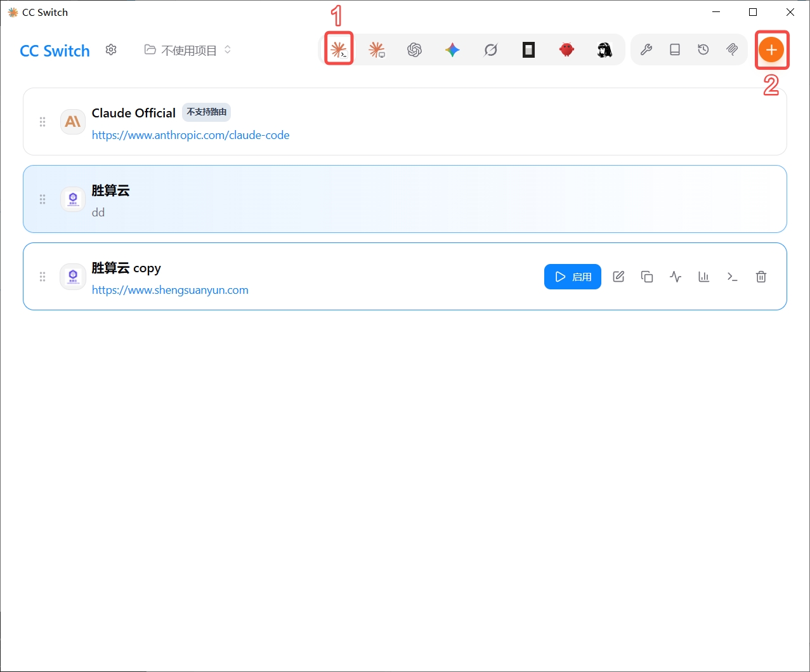Viewport: 810px width, 672px height.
Task: Select the 胜算云 provider name with dd note
Action: point(110,190)
